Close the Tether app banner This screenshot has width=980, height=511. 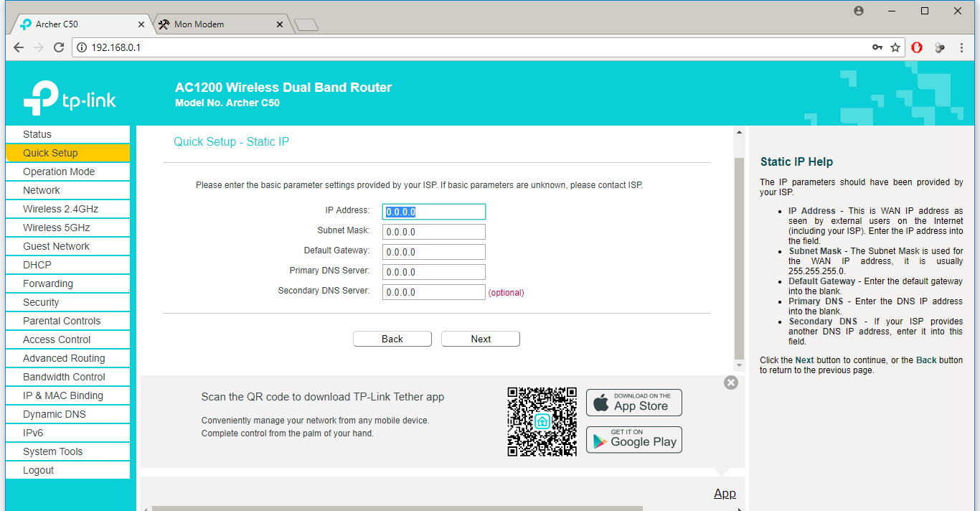coord(731,383)
